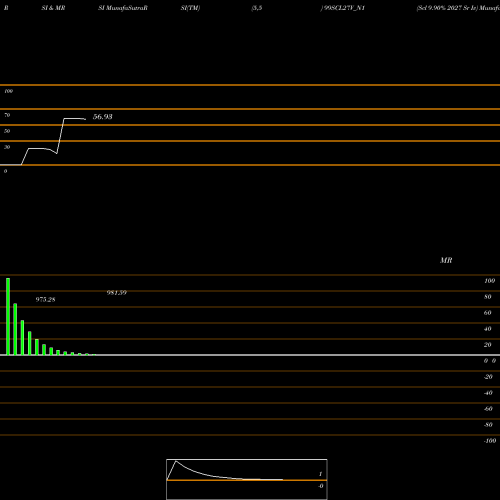500x500 pixels.
Task: Click the RSI 30 level axis label
Action: [x=7, y=147]
